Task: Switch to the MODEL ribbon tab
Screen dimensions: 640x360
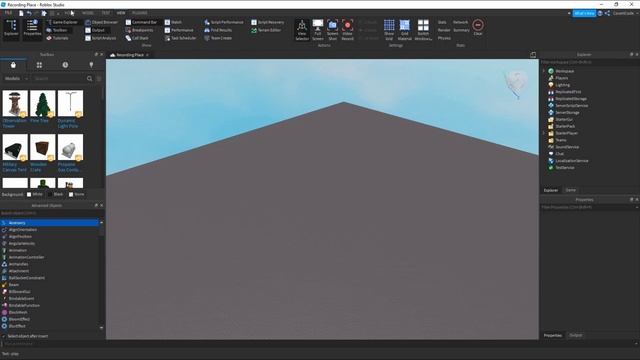Action: (x=88, y=13)
